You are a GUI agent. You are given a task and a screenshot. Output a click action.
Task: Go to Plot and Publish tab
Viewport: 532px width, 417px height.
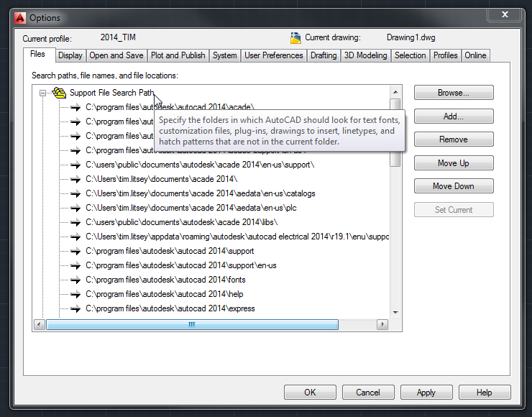pyautogui.click(x=178, y=55)
